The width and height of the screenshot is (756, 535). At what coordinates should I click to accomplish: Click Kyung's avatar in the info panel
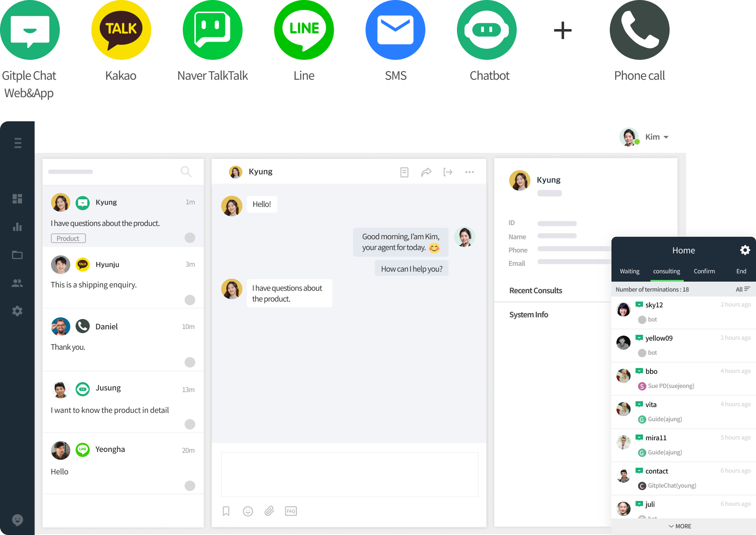pyautogui.click(x=520, y=180)
